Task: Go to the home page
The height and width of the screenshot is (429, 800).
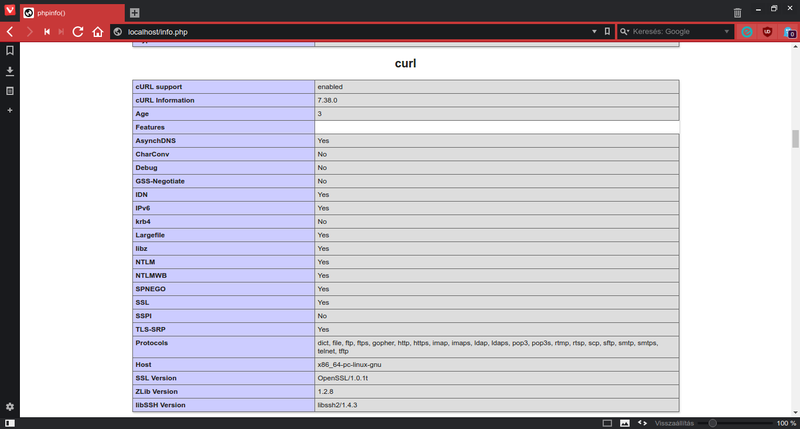Action: (97, 32)
